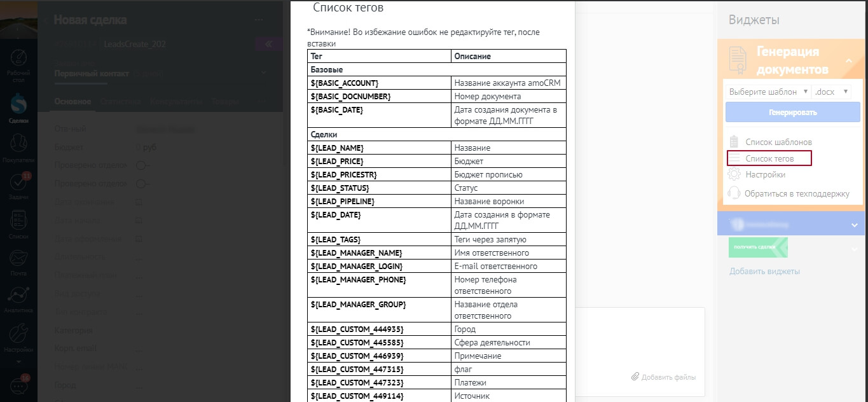Viewport: 868px width, 402px height.
Task: Open Задачи with the notification badge
Action: [x=18, y=186]
